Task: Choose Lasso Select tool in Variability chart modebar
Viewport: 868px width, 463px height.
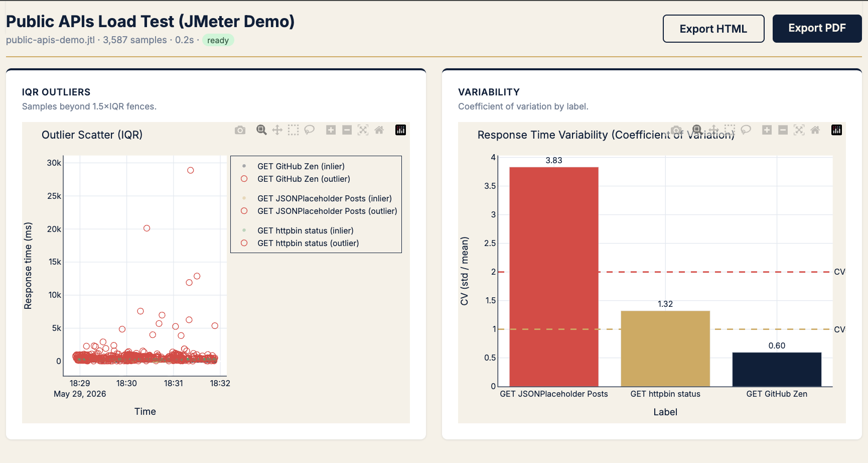Action: (746, 130)
